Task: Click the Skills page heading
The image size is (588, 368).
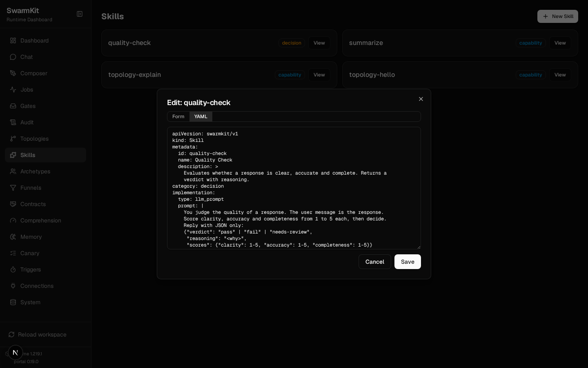Action: [113, 16]
